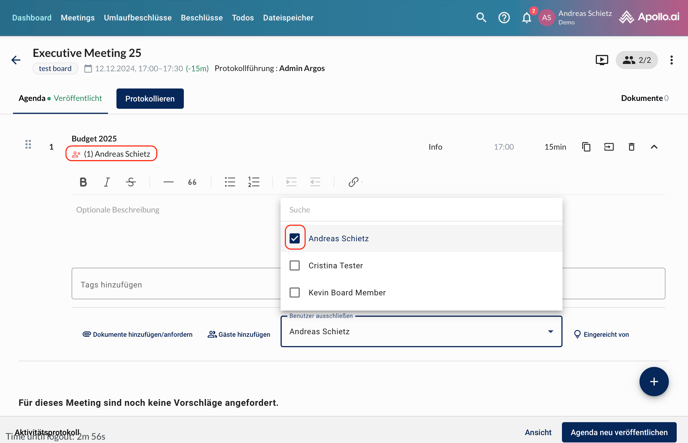Switch to the Protokollieren tab

(x=150, y=99)
